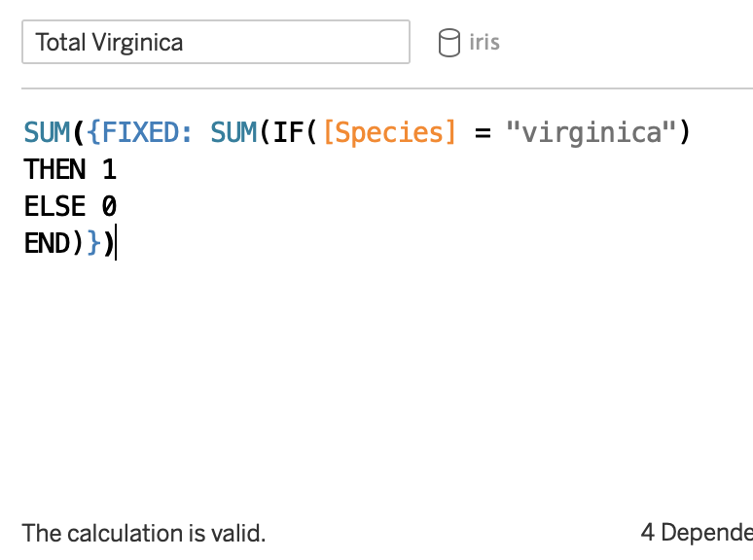Screen dimensions: 753x560
Task: Click the "virginica" string literal
Action: (x=592, y=132)
